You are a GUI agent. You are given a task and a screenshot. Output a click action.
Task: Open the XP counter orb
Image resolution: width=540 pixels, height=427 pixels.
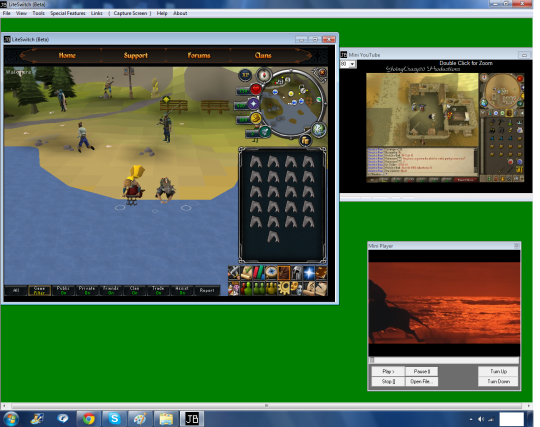[245, 75]
